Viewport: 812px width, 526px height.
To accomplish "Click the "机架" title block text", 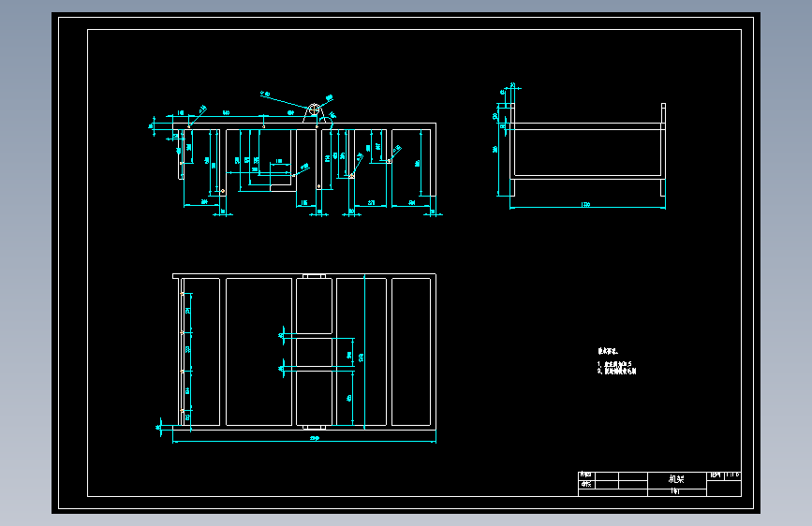I will point(676,479).
